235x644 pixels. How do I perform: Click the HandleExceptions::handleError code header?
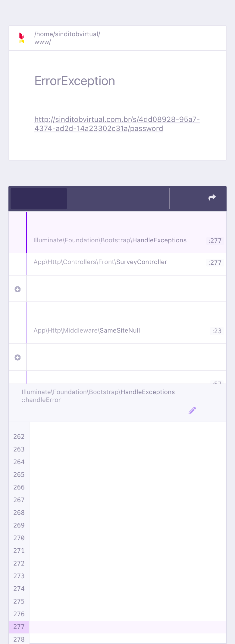[98, 396]
